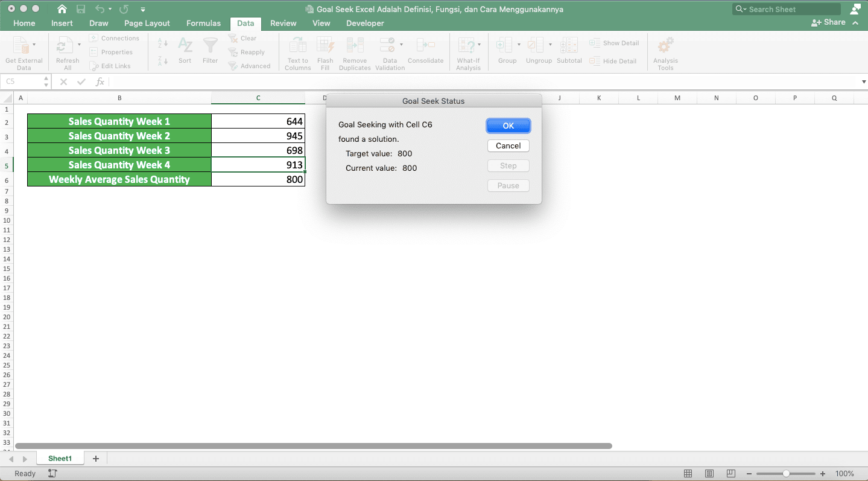Open Text to Columns tool
Viewport: 868px width, 481px height.
point(298,53)
